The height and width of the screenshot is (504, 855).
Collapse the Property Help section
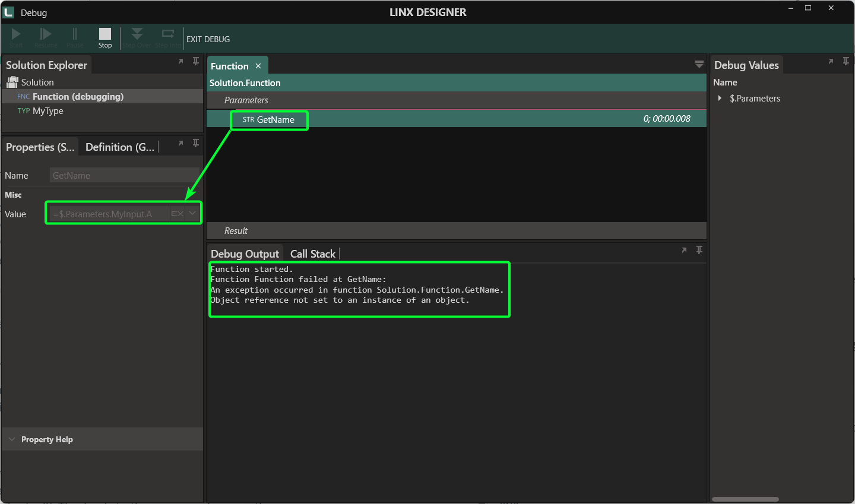click(12, 439)
